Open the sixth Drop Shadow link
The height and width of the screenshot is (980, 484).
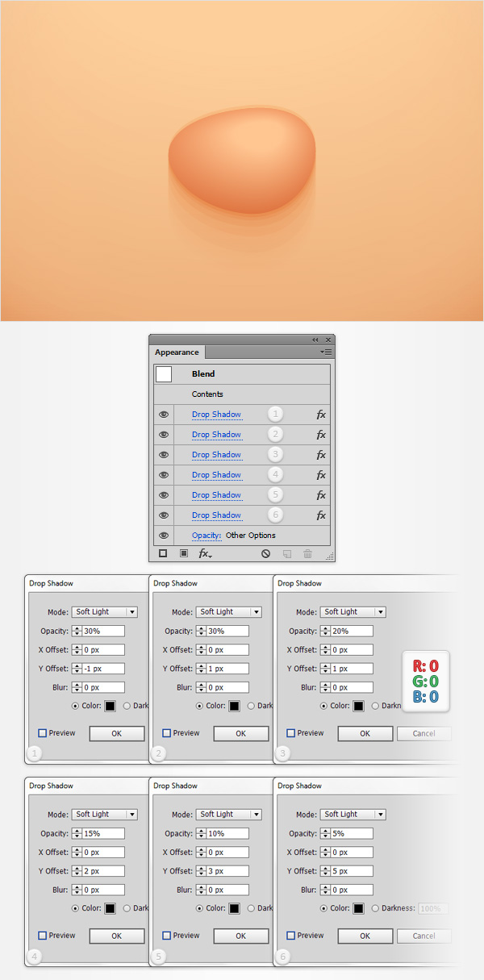coord(216,515)
